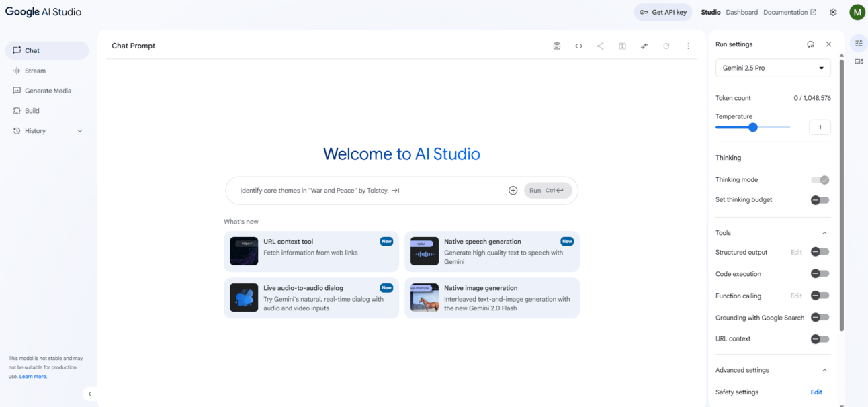Click Edit next to Structured output
The image size is (868, 407).
(x=796, y=252)
